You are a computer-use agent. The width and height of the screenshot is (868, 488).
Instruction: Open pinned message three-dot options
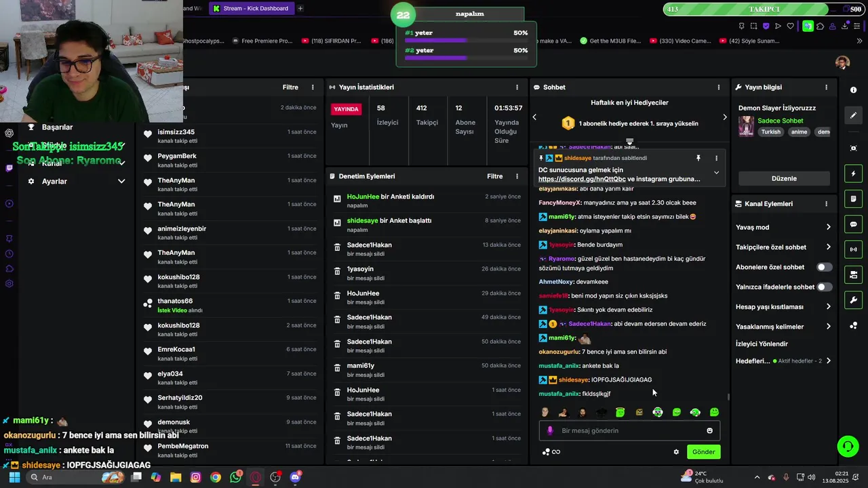click(716, 158)
